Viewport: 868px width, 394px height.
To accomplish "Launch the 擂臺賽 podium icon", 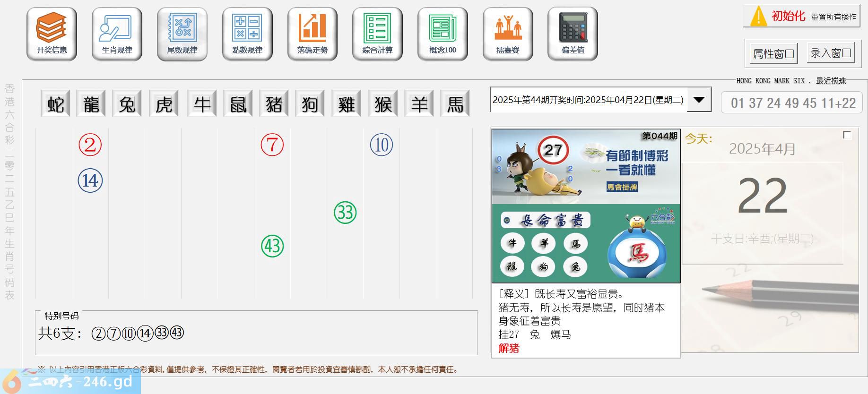I will point(508,34).
